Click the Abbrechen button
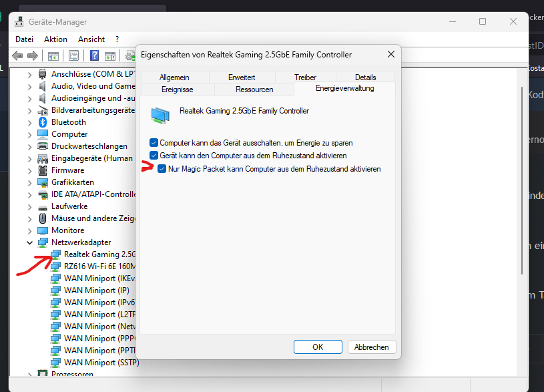The height and width of the screenshot is (392, 544). pos(372,347)
